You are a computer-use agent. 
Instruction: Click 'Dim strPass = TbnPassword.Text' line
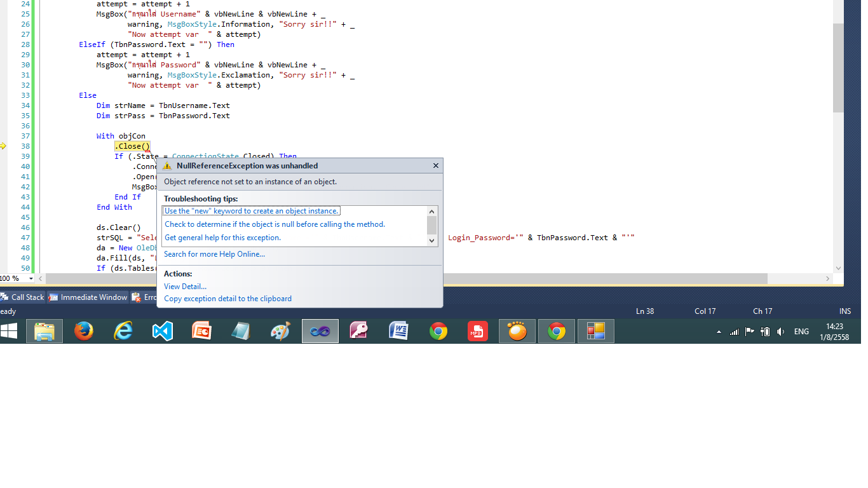(x=163, y=116)
